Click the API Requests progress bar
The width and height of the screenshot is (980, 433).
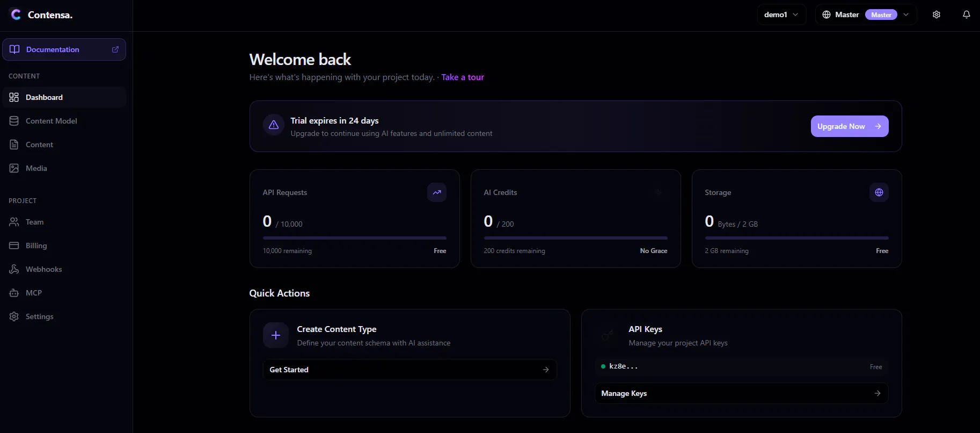tap(355, 237)
